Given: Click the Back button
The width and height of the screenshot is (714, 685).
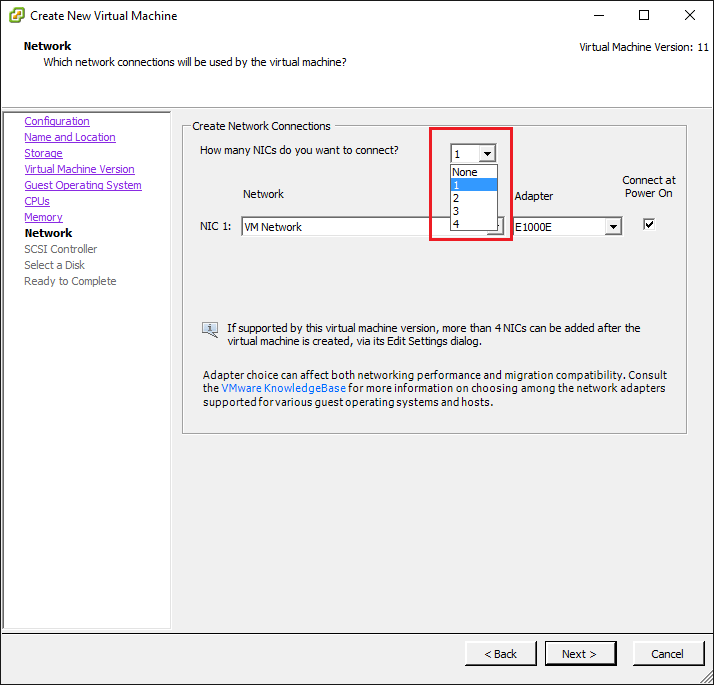Looking at the screenshot, I should [501, 654].
